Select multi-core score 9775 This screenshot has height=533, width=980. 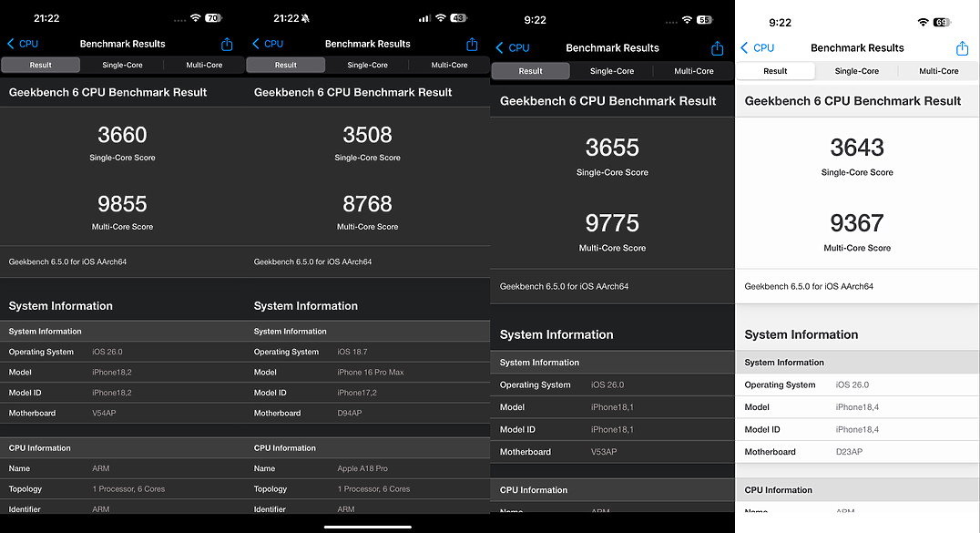(612, 223)
